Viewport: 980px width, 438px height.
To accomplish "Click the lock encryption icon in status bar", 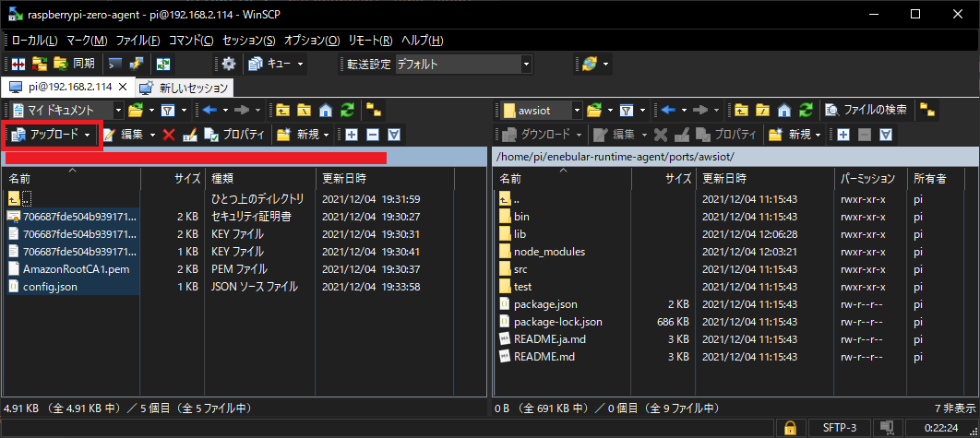I will 790,428.
